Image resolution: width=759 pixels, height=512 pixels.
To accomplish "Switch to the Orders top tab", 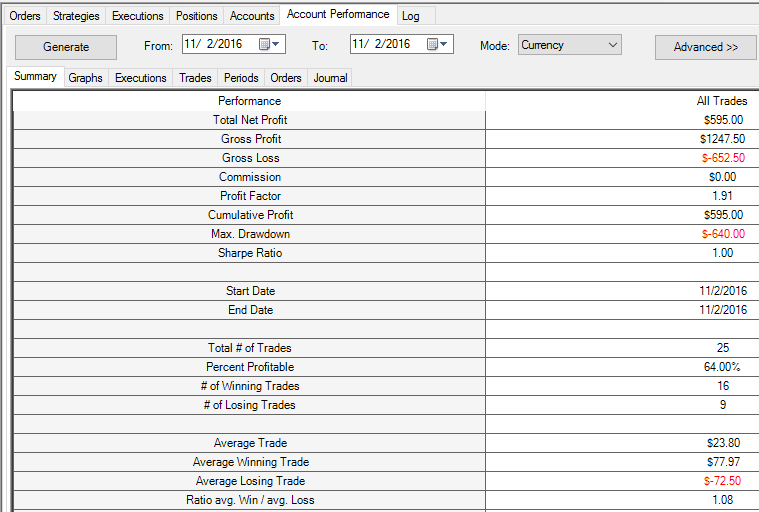I will (x=25, y=16).
